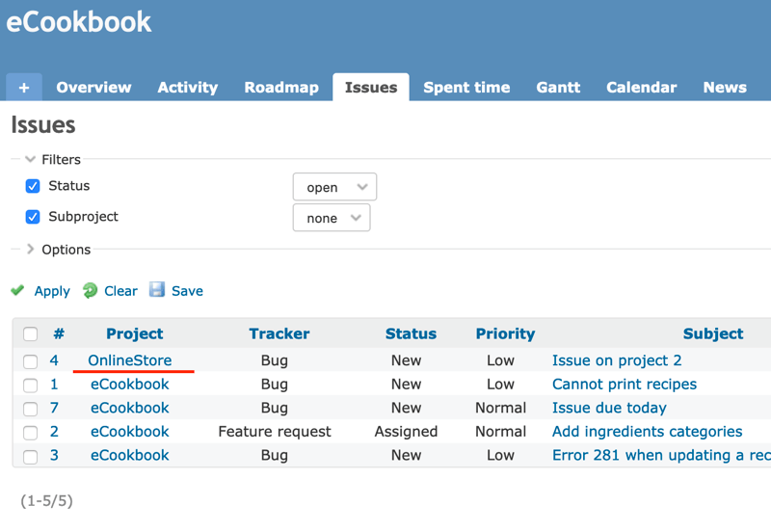Click the green Clear reload icon

tap(90, 291)
